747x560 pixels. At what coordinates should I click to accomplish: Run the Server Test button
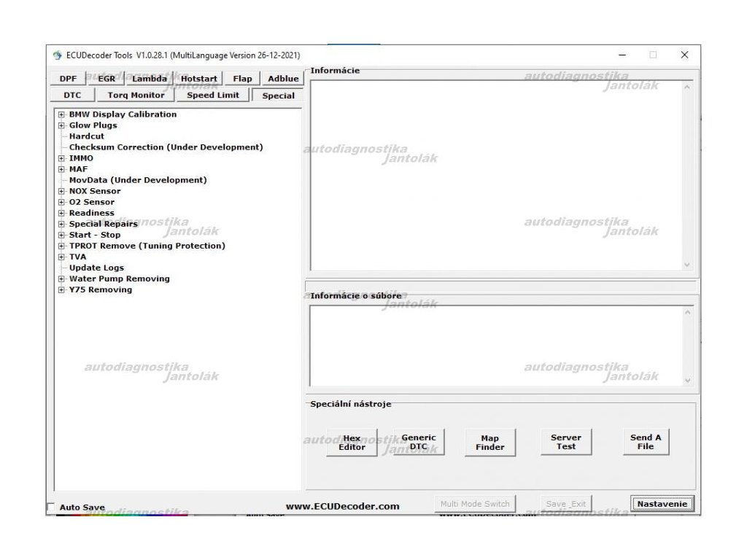[x=566, y=442]
